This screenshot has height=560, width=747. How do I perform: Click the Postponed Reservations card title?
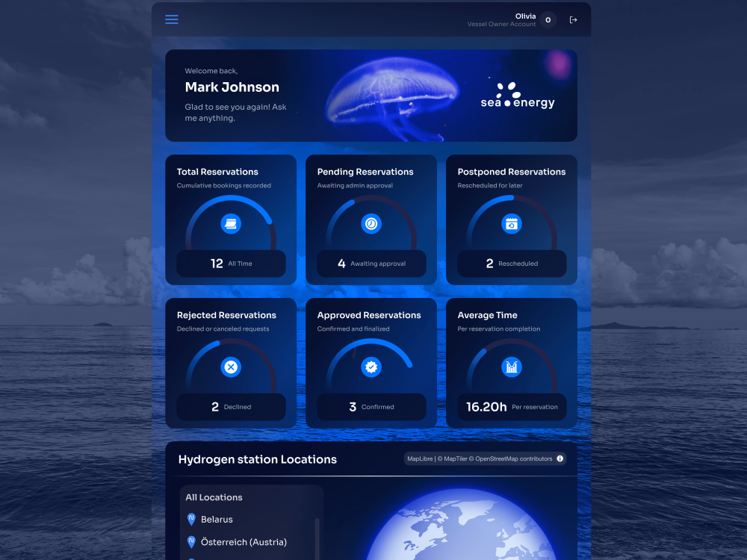512,172
